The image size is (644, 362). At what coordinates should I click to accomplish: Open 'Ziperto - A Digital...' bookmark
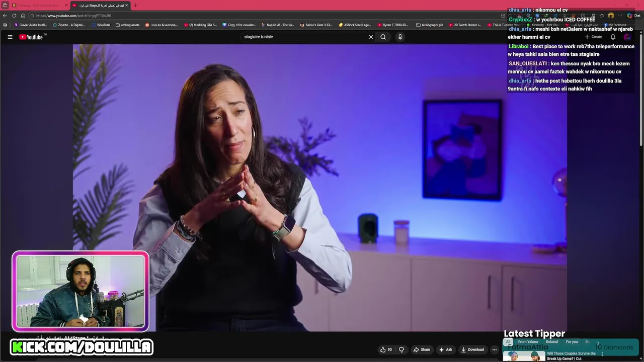[x=69, y=25]
